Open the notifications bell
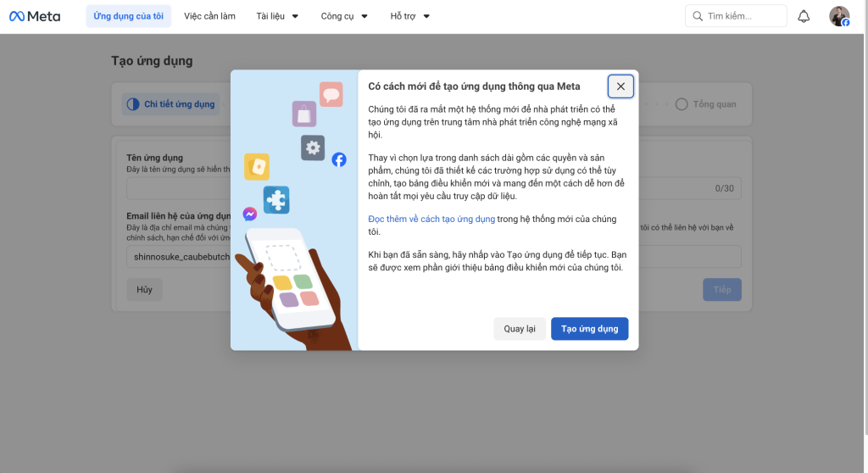 click(x=804, y=16)
